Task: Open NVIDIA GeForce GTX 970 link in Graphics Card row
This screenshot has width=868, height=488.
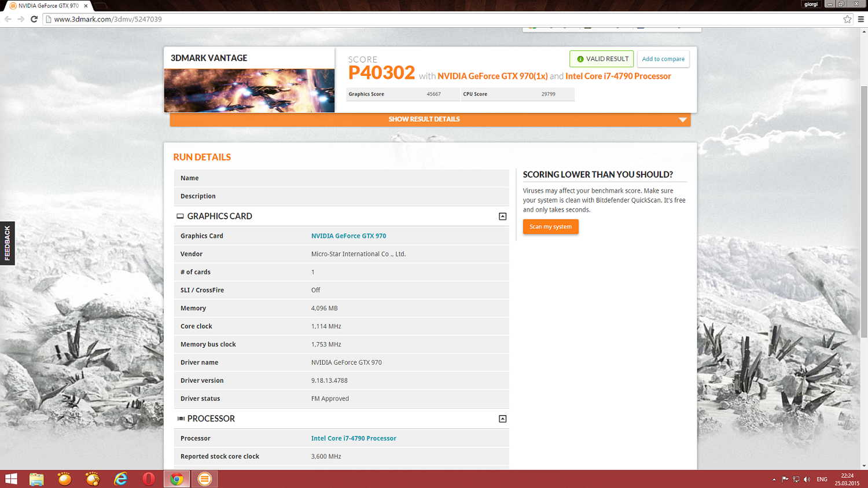Action: (x=348, y=236)
